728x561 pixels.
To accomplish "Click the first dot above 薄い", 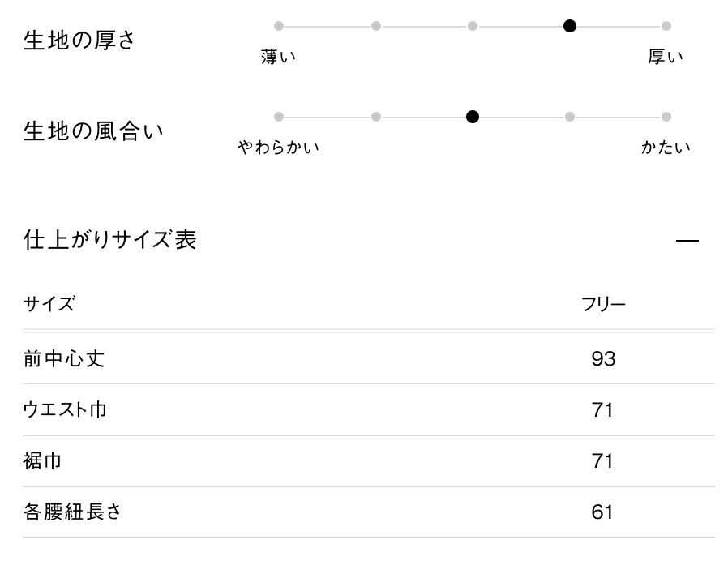I will [279, 26].
